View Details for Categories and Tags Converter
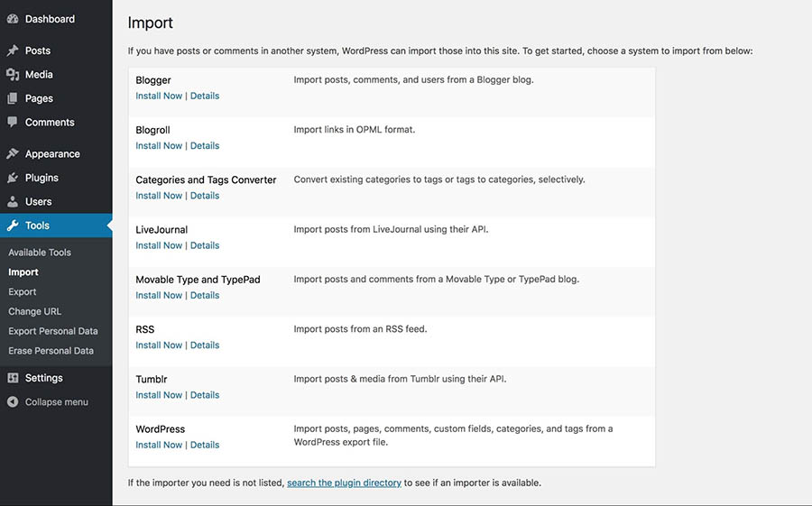The height and width of the screenshot is (506, 812). pos(205,195)
